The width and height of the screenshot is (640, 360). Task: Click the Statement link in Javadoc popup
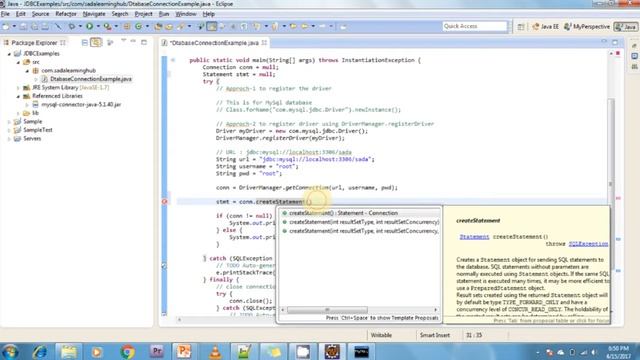click(x=474, y=237)
